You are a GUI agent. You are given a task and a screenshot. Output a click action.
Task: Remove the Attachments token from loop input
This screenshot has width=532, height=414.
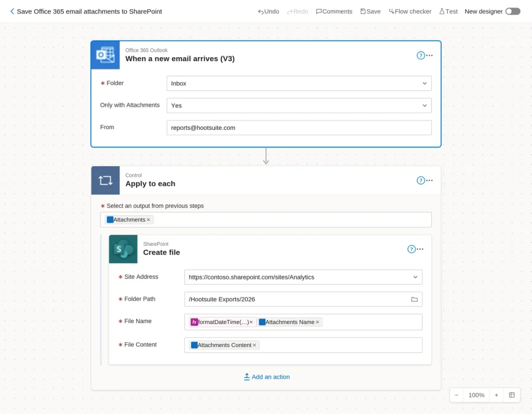148,220
